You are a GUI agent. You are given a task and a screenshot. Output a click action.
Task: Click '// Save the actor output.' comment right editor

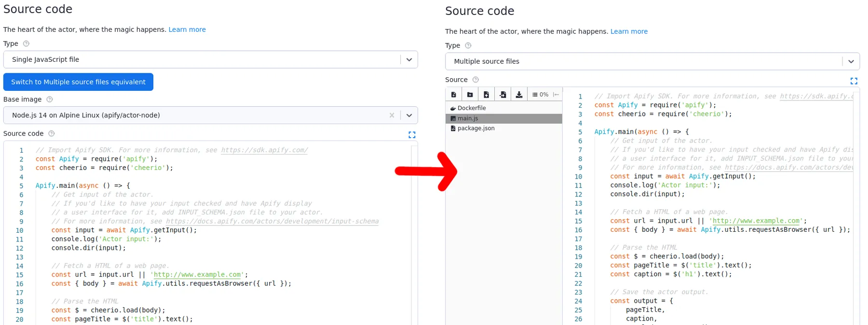coord(660,292)
